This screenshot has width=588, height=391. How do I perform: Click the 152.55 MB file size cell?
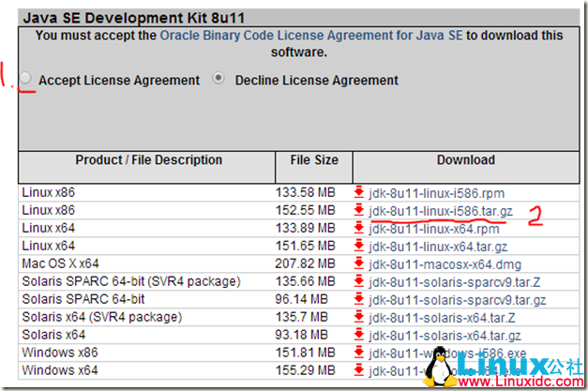[x=305, y=210]
